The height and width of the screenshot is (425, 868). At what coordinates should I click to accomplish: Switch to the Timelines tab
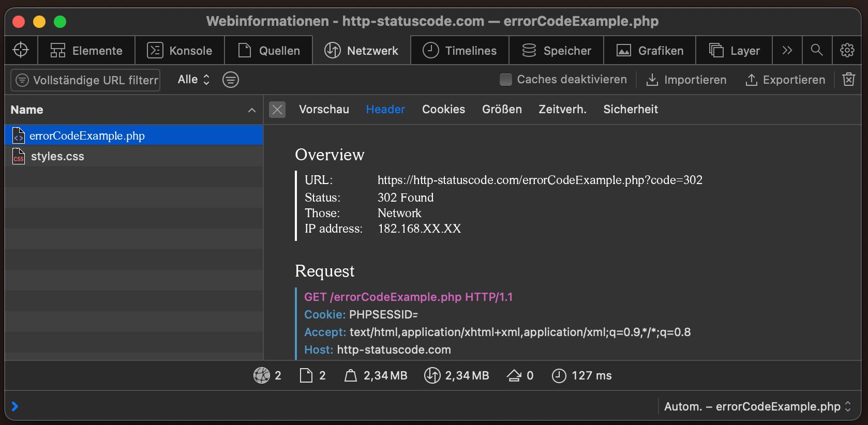[460, 50]
